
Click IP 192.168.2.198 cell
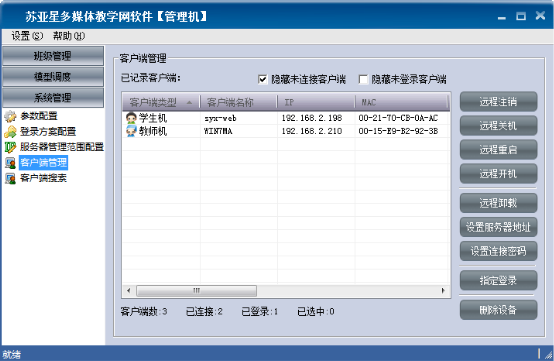coord(312,118)
